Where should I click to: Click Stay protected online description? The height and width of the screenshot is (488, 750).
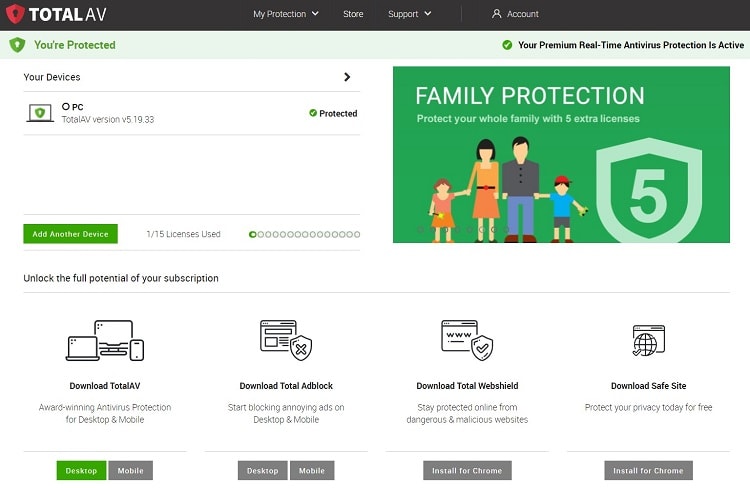tap(467, 413)
